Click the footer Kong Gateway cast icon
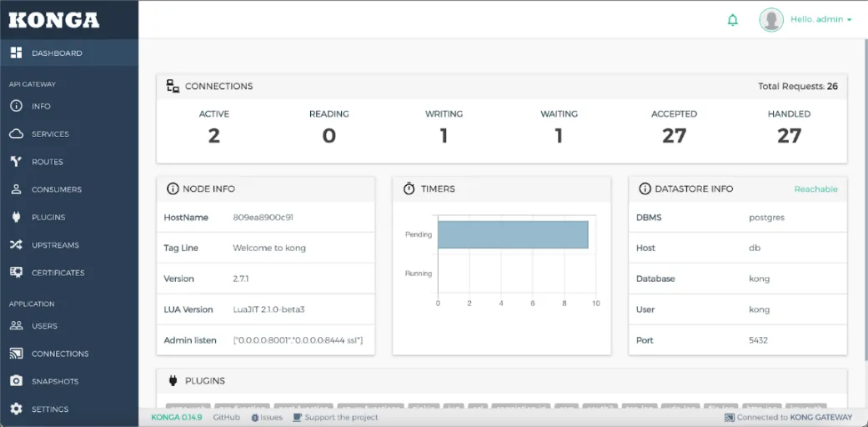The height and width of the screenshot is (427, 868). coord(729,418)
